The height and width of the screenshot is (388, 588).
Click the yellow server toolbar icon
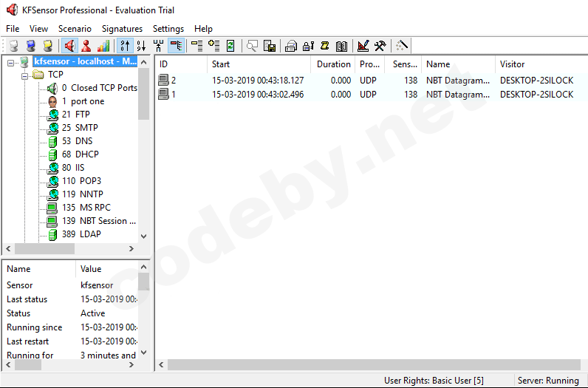[47, 46]
